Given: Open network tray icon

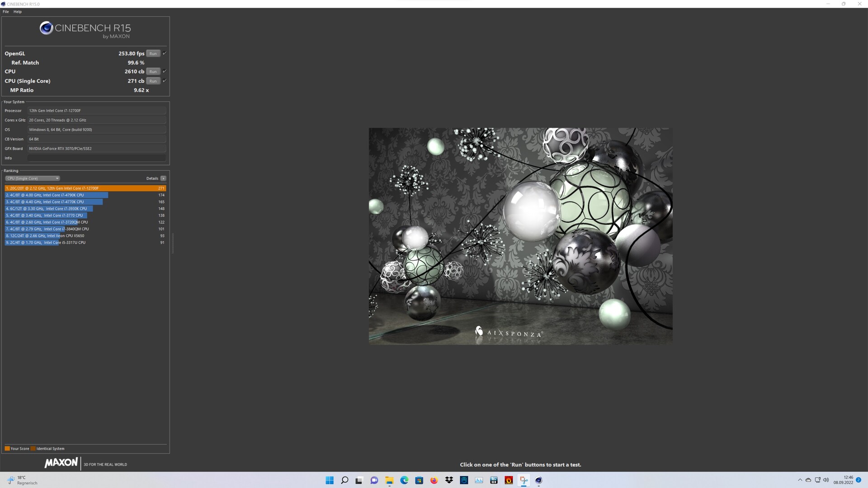Looking at the screenshot, I should pyautogui.click(x=817, y=480).
